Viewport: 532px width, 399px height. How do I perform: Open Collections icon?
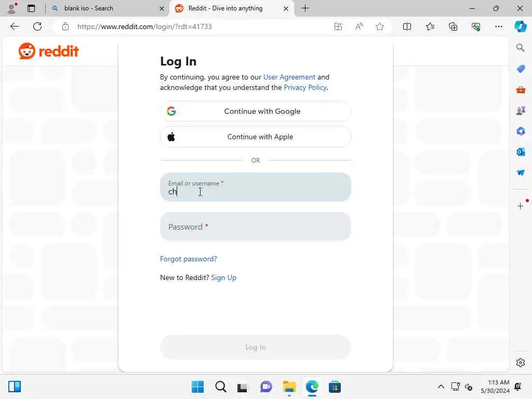click(x=453, y=26)
